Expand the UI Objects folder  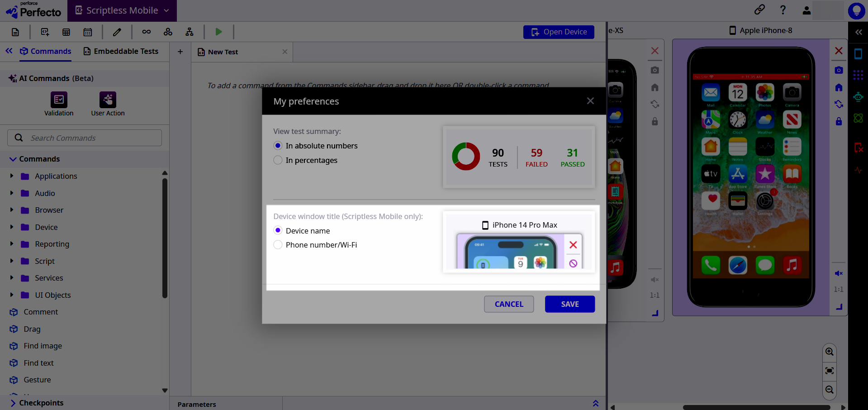click(12, 295)
